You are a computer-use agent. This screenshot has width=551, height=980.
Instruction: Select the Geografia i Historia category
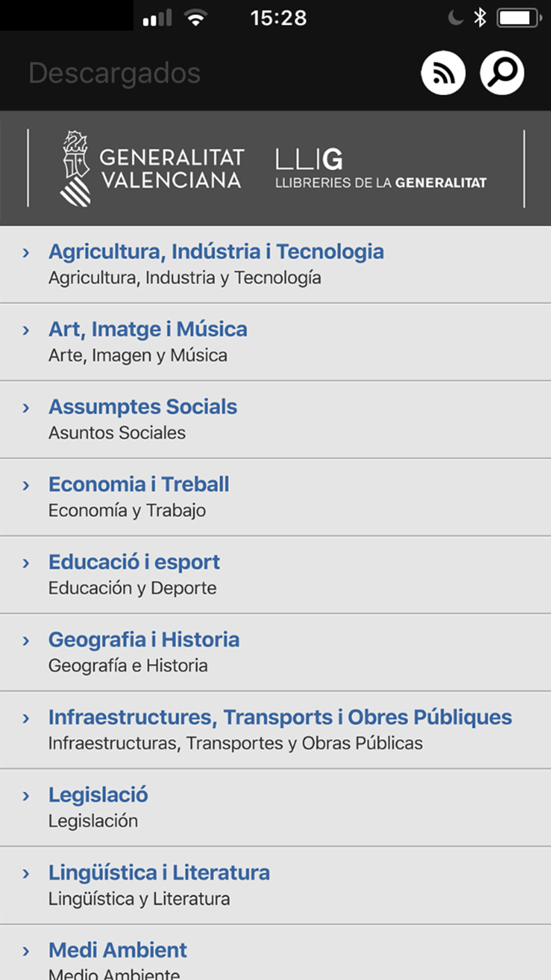tap(144, 640)
